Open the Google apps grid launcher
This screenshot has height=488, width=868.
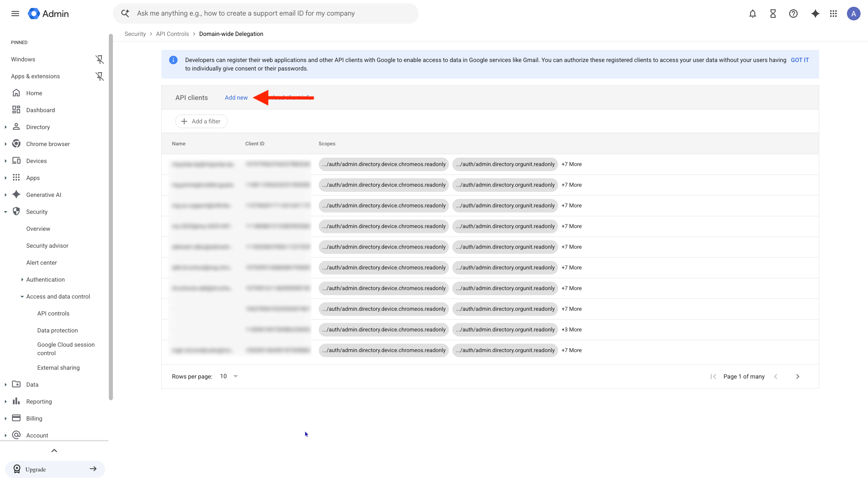click(x=833, y=14)
